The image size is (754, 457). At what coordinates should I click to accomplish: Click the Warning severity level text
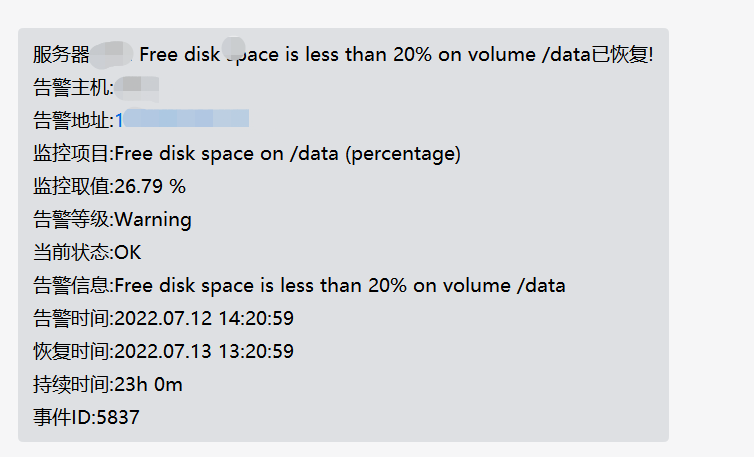[x=153, y=219]
